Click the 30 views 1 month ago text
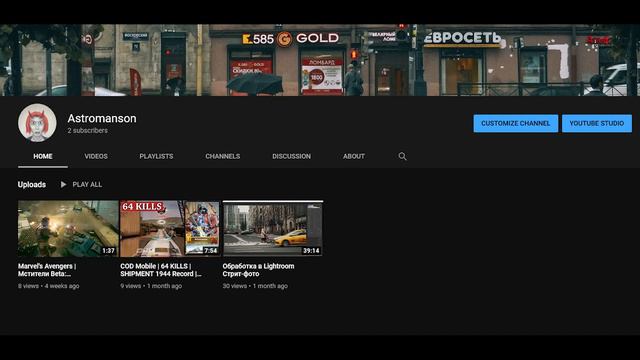 coord(255,286)
